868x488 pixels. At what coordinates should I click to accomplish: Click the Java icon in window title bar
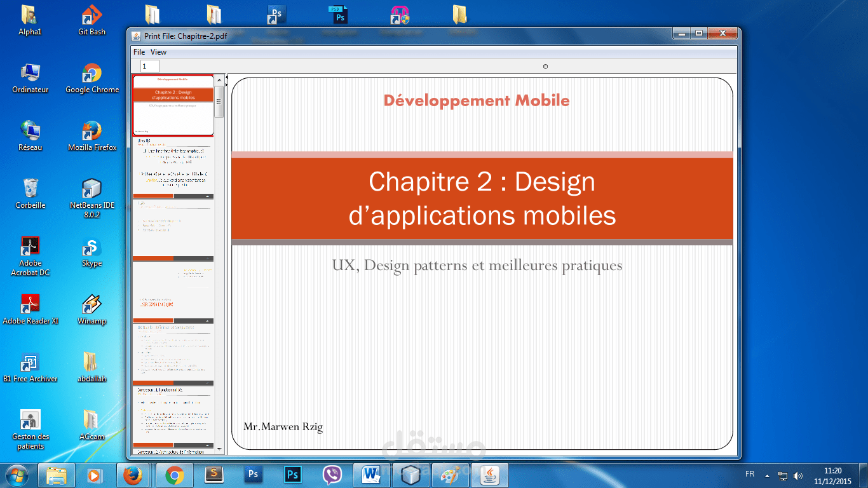[137, 36]
